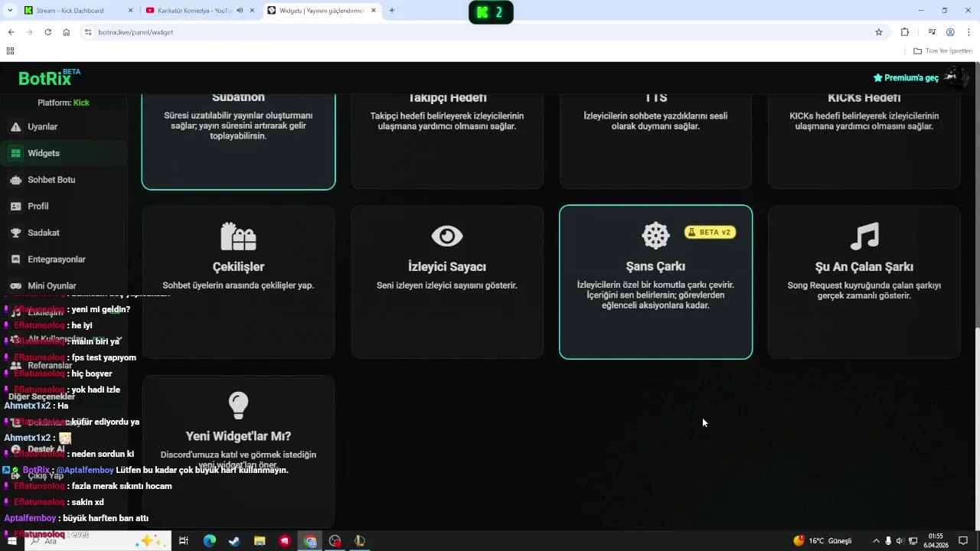This screenshot has height=551, width=980.
Task: Go to the browser home page
Action: [67, 32]
